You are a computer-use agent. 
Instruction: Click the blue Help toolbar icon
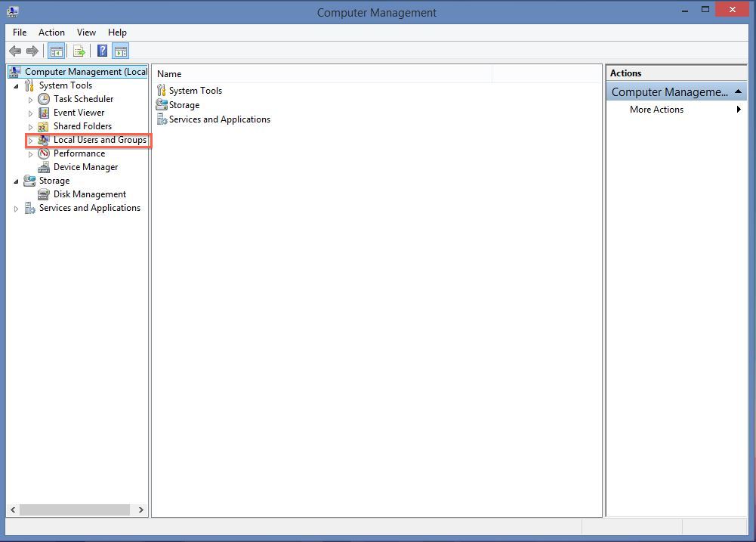(102, 51)
